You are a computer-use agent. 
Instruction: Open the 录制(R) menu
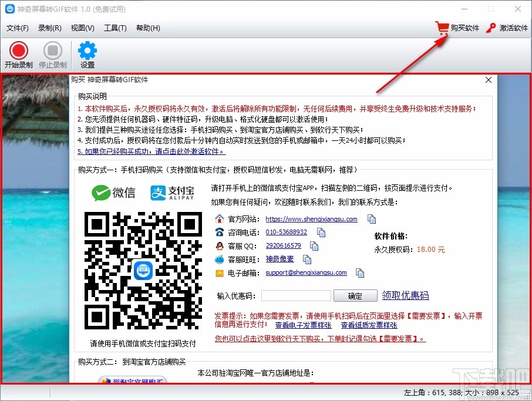pyautogui.click(x=49, y=28)
